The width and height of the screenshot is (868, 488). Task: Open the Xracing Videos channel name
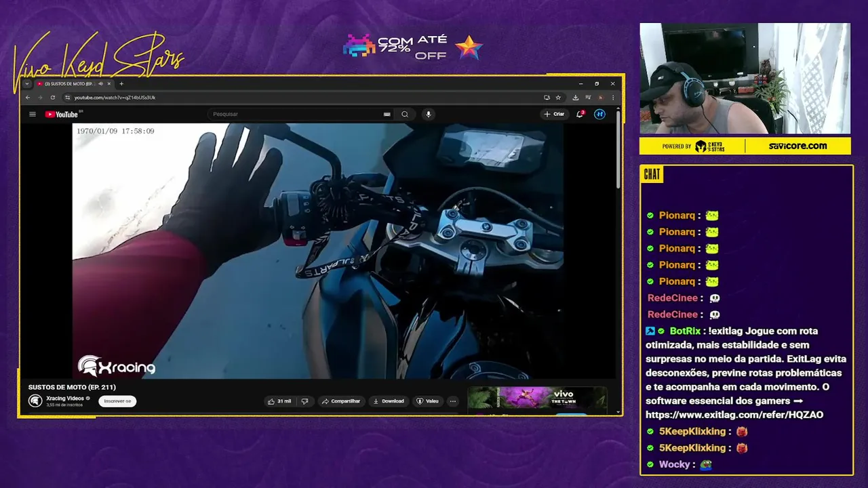click(x=65, y=398)
